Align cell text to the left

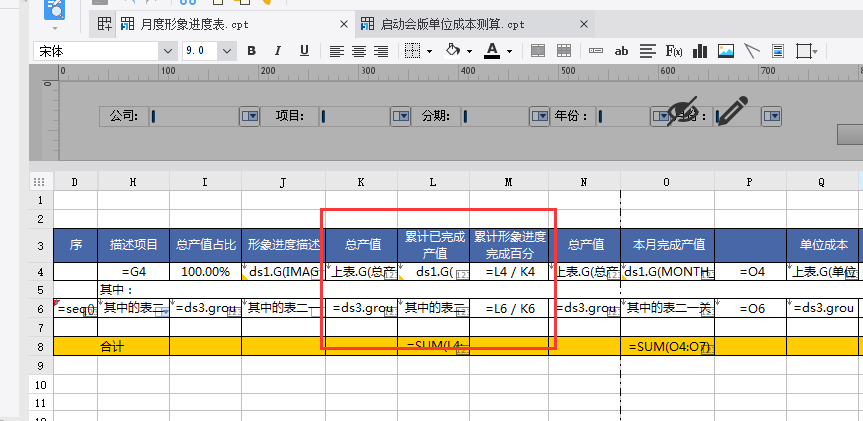click(336, 51)
